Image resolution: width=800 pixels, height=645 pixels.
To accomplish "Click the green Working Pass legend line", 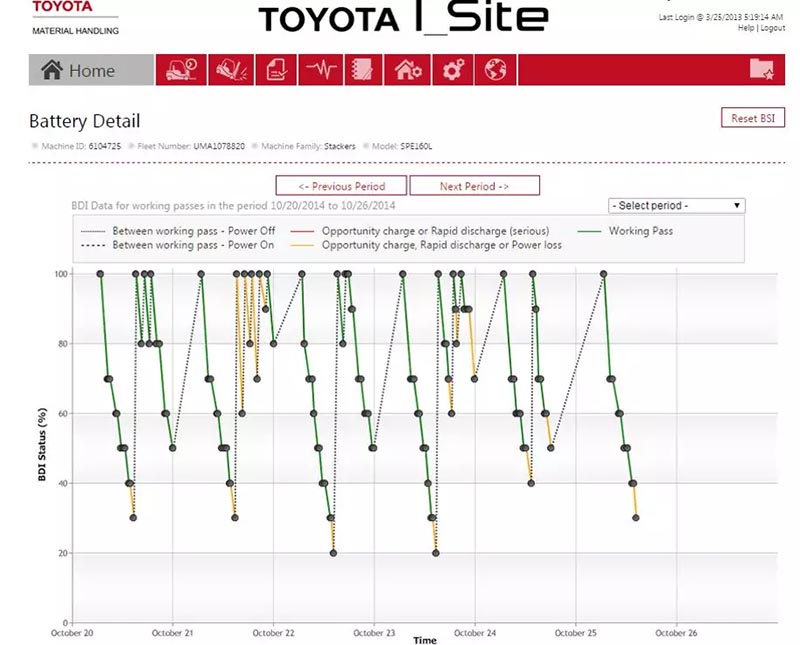I will tap(589, 231).
